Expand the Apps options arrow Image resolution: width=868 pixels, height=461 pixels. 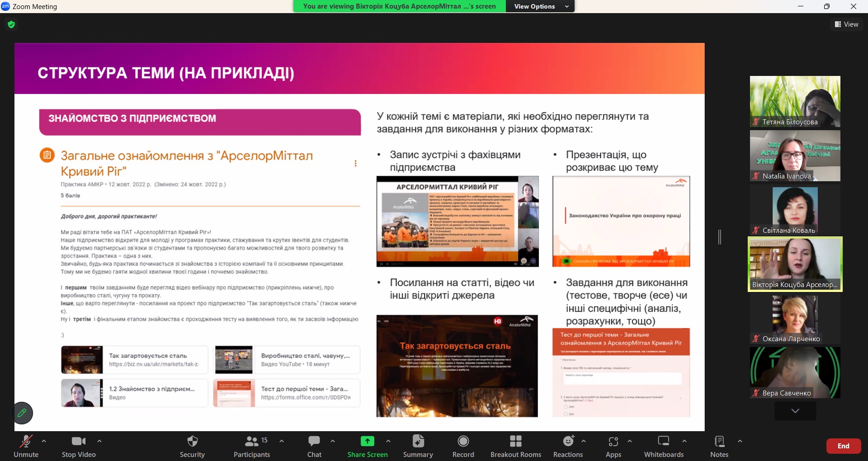coord(630,441)
